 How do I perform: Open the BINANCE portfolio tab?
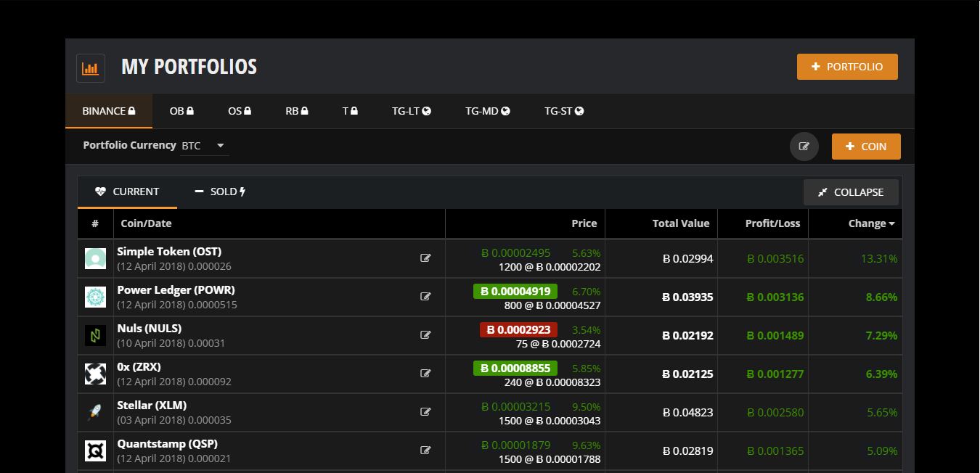pyautogui.click(x=109, y=111)
